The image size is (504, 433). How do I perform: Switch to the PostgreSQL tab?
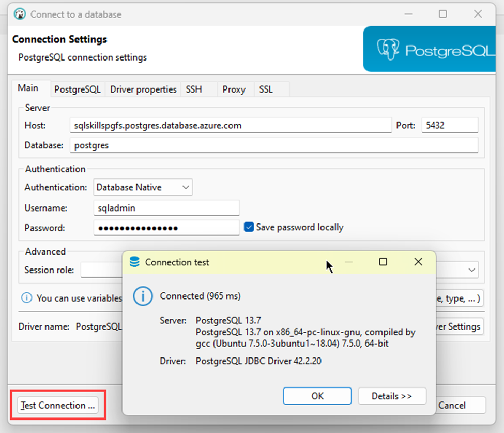pos(78,89)
